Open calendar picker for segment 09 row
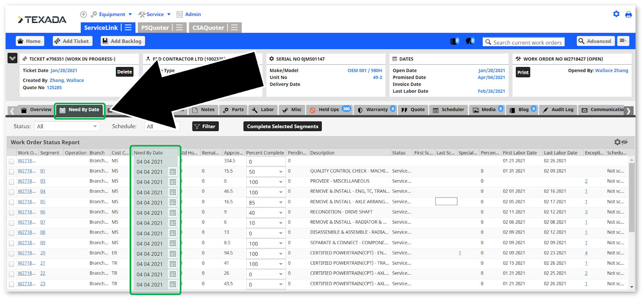The image size is (644, 300). click(173, 243)
